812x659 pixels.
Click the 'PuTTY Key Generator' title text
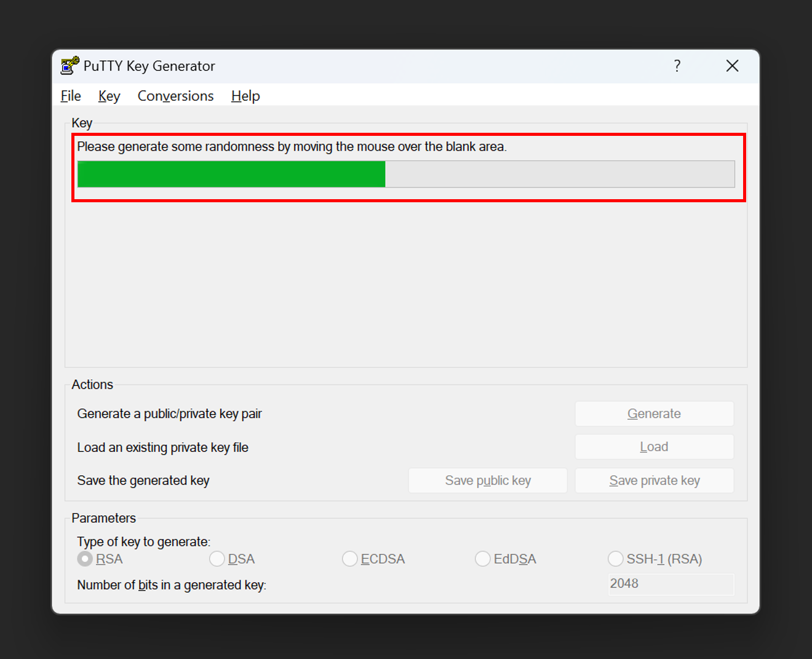tap(149, 66)
